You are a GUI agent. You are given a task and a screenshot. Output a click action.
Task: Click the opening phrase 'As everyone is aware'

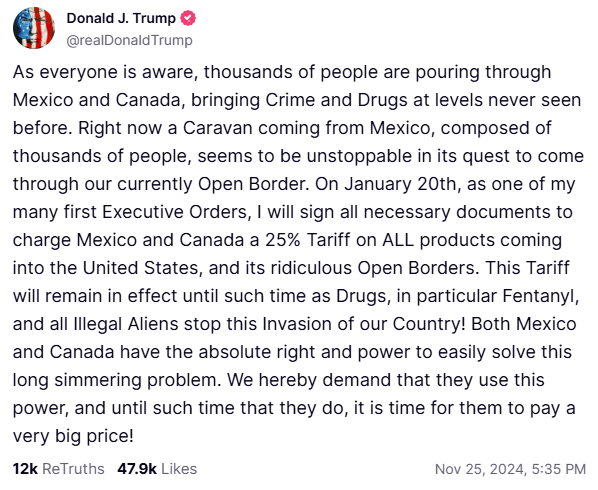(105, 72)
